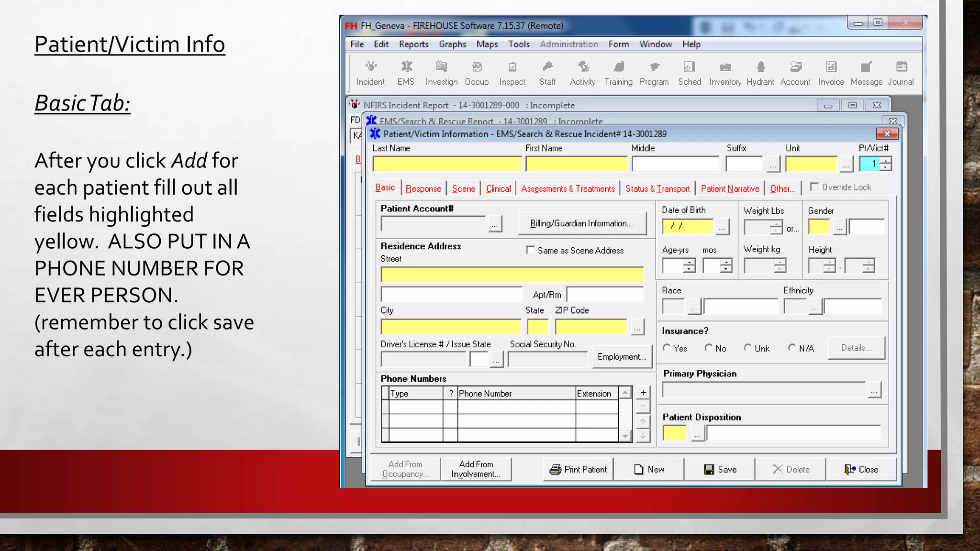Open the Inspect toolbar icon
The width and height of the screenshot is (980, 551).
[x=512, y=73]
